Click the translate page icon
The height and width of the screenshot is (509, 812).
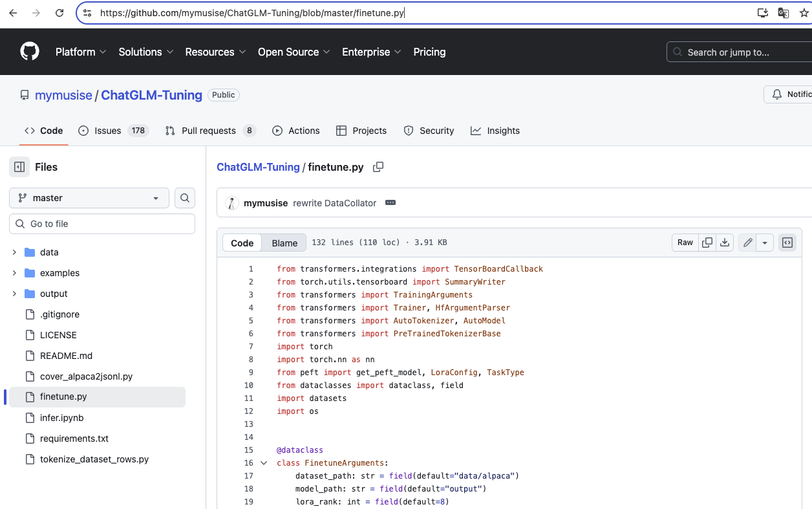[783, 13]
